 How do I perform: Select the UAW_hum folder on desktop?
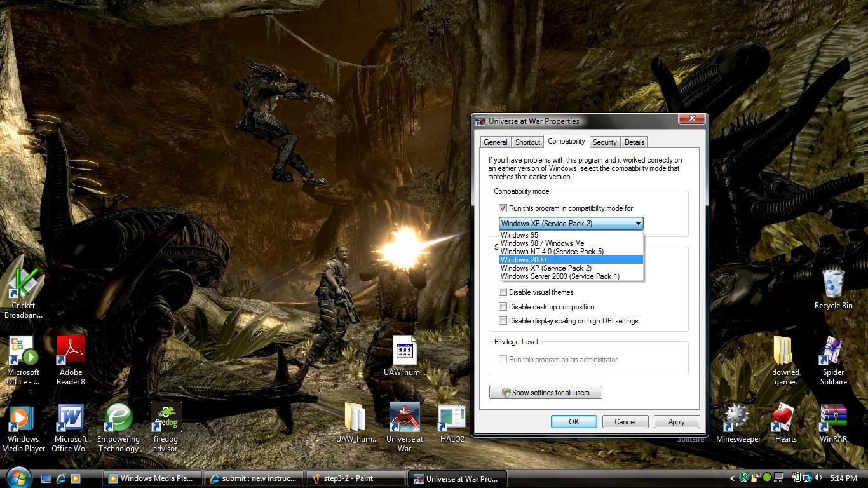357,423
